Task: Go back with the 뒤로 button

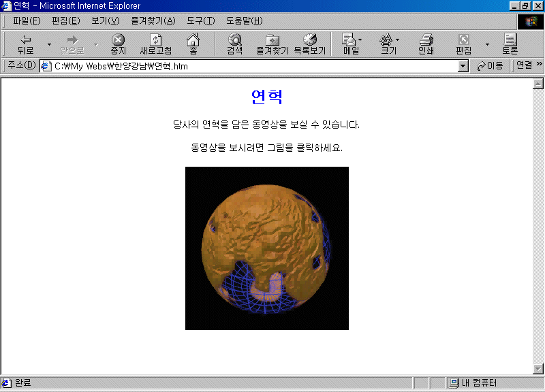Action: coord(26,44)
